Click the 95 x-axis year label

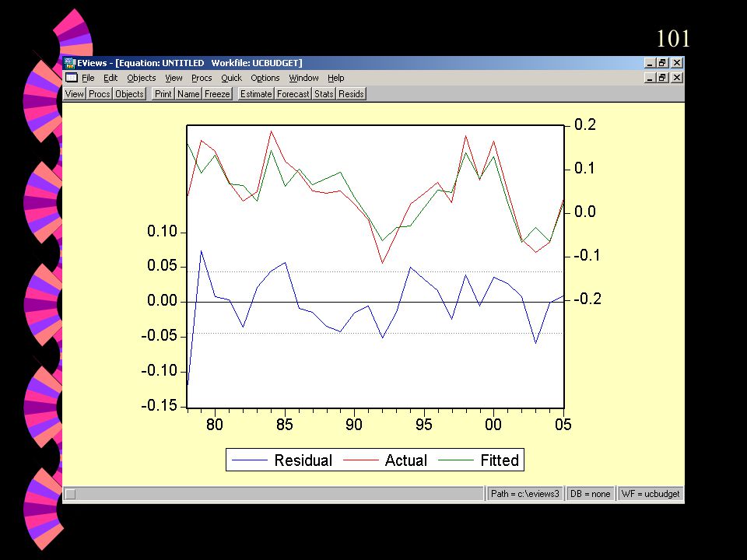[x=423, y=425]
